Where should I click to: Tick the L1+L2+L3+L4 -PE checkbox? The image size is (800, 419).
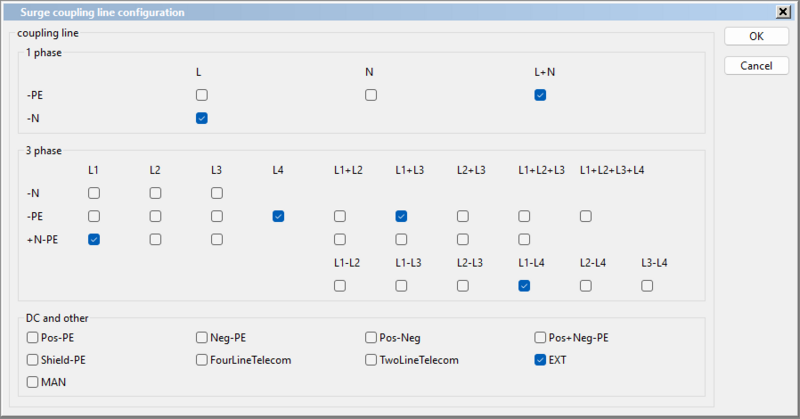pyautogui.click(x=586, y=216)
